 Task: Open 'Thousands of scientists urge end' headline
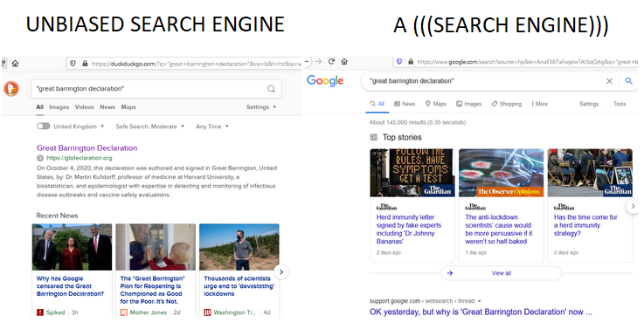click(239, 286)
